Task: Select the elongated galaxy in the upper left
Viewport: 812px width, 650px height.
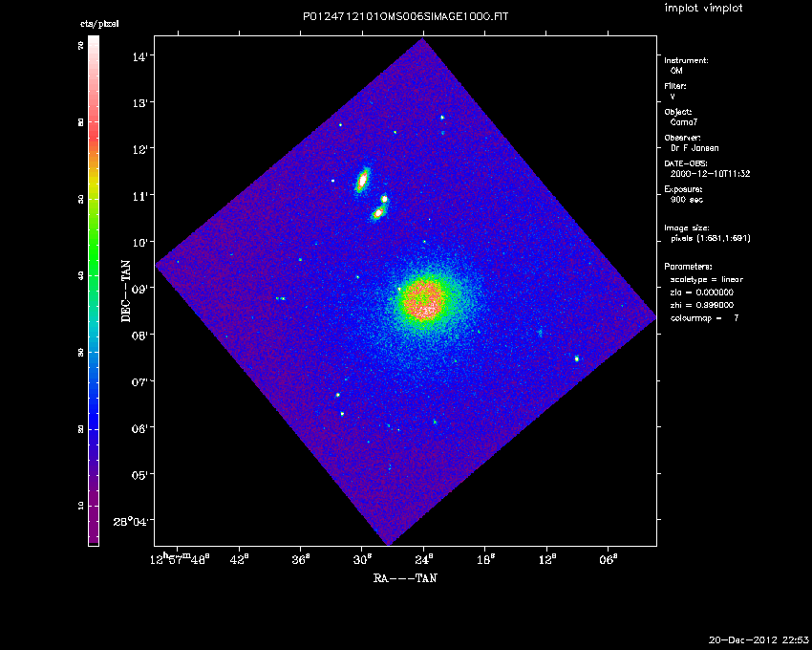Action: click(362, 180)
